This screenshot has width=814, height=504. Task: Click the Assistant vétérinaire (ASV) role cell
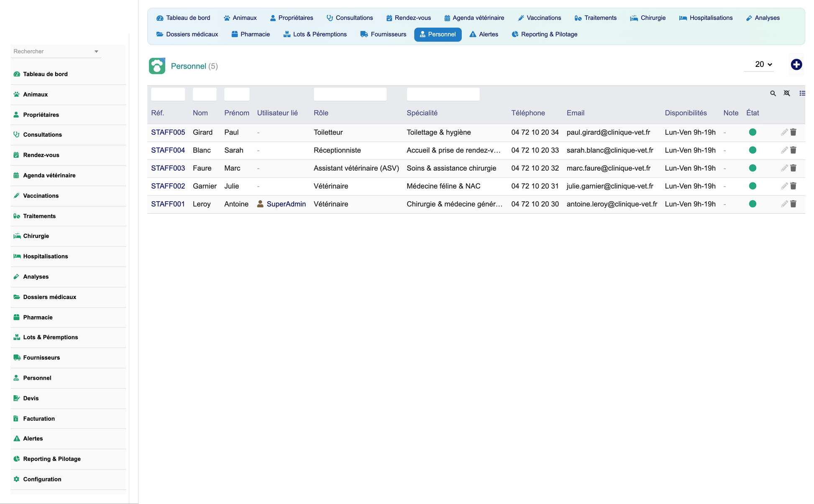(x=356, y=168)
